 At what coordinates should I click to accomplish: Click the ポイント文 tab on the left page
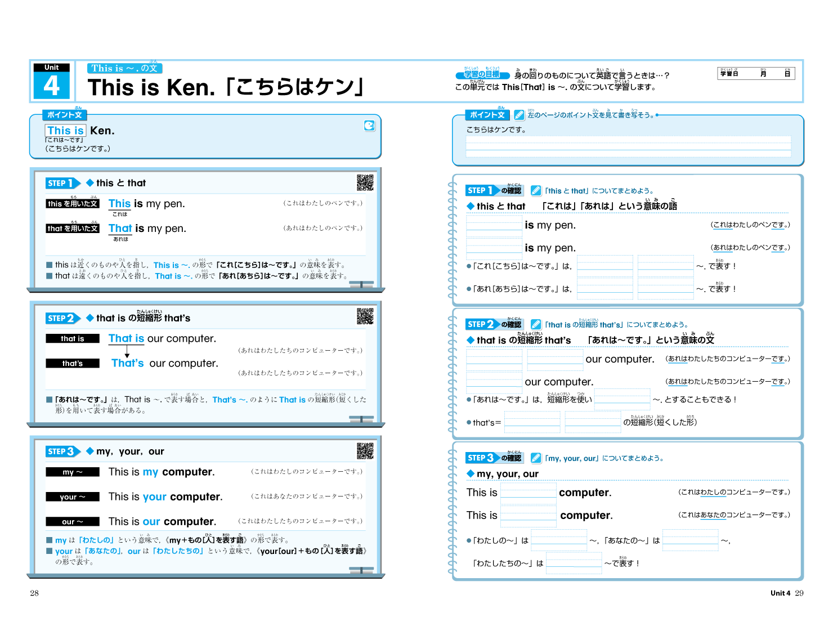(64, 115)
